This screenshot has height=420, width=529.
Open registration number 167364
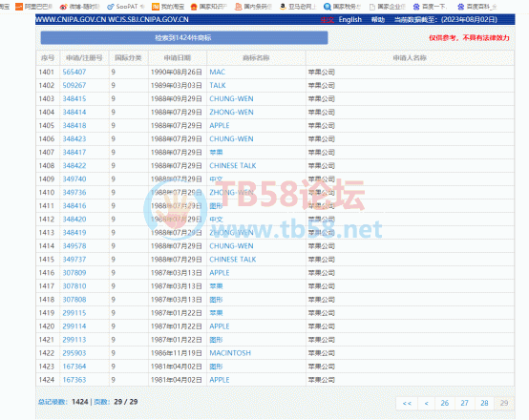point(74,367)
